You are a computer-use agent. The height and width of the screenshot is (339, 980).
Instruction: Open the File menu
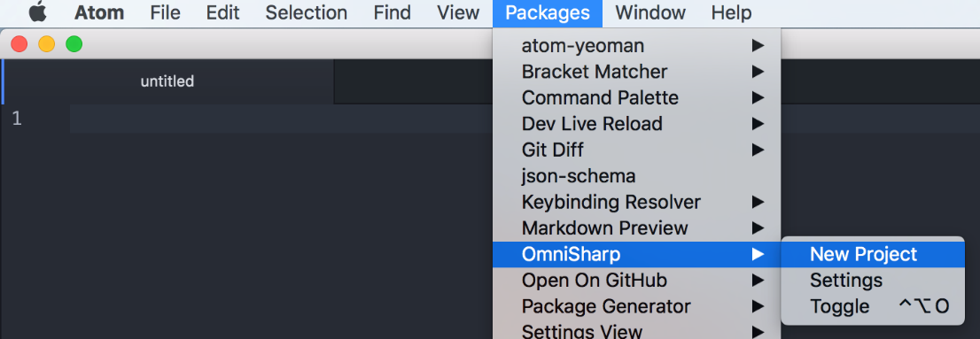pyautogui.click(x=165, y=12)
